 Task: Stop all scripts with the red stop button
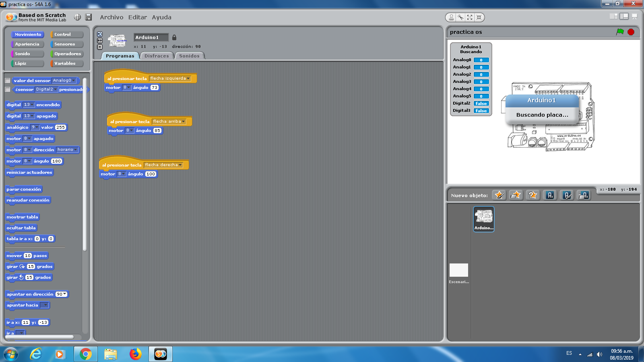[631, 32]
